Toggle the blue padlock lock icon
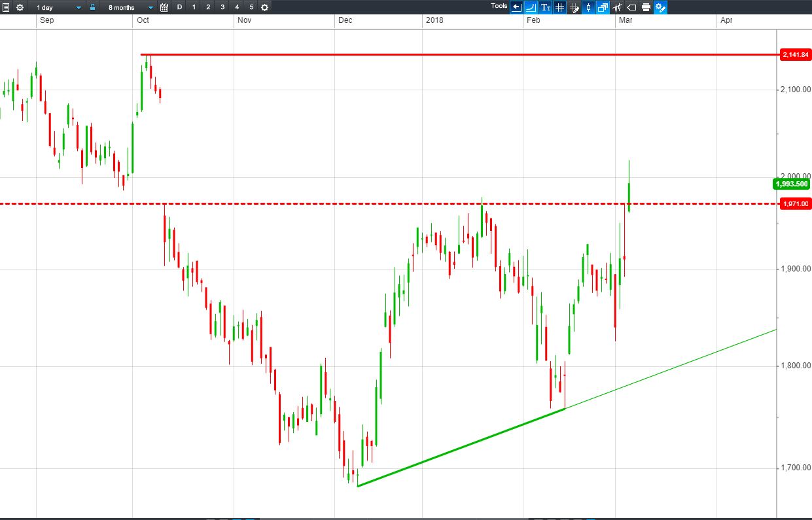 tap(92, 7)
